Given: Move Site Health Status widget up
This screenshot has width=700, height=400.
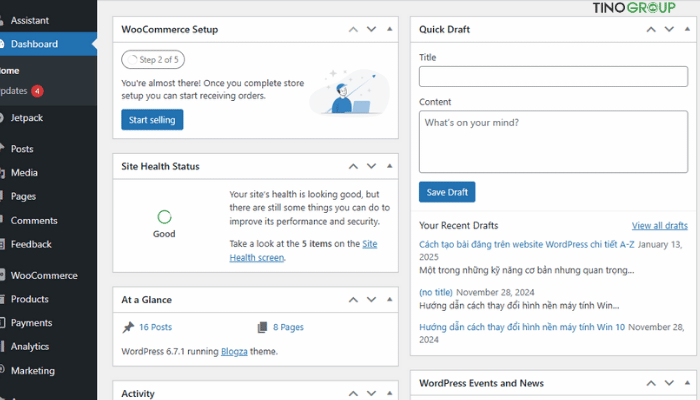Looking at the screenshot, I should pyautogui.click(x=353, y=166).
